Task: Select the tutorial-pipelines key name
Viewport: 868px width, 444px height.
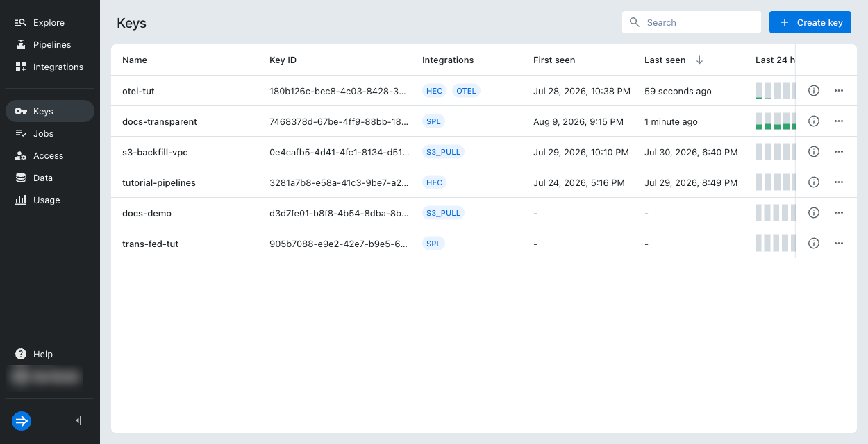Action: (x=159, y=182)
